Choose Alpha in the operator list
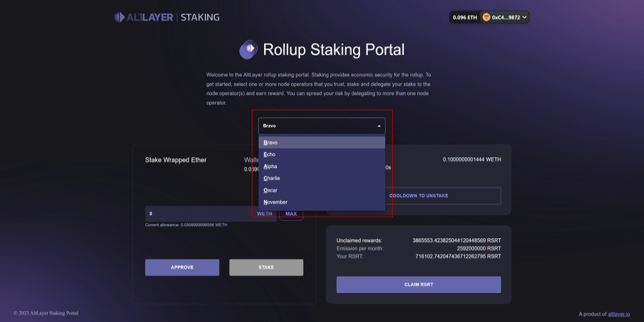The height and width of the screenshot is (322, 644). click(322, 166)
